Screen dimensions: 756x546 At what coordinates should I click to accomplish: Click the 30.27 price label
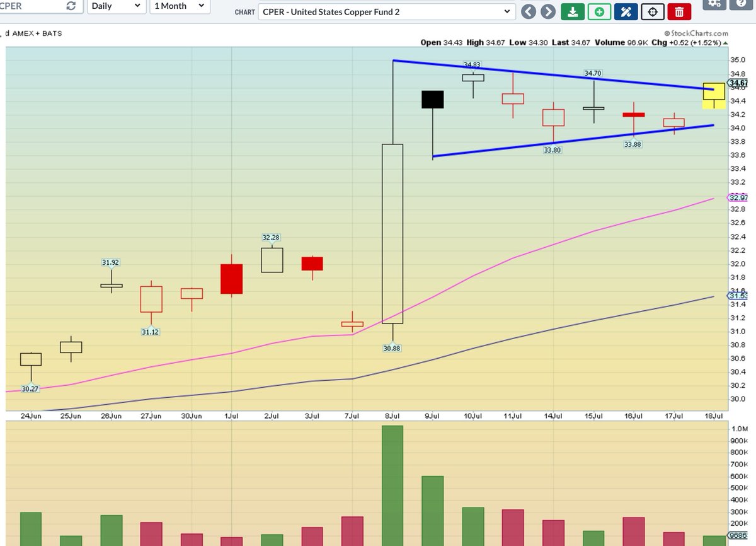click(30, 389)
